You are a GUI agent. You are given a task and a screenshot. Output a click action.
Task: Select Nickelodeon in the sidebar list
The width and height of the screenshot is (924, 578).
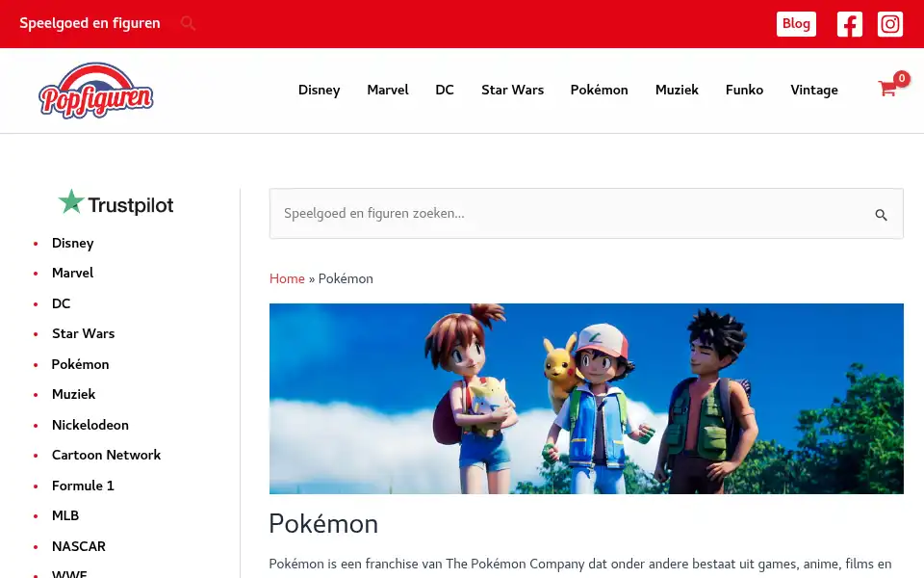(x=90, y=425)
